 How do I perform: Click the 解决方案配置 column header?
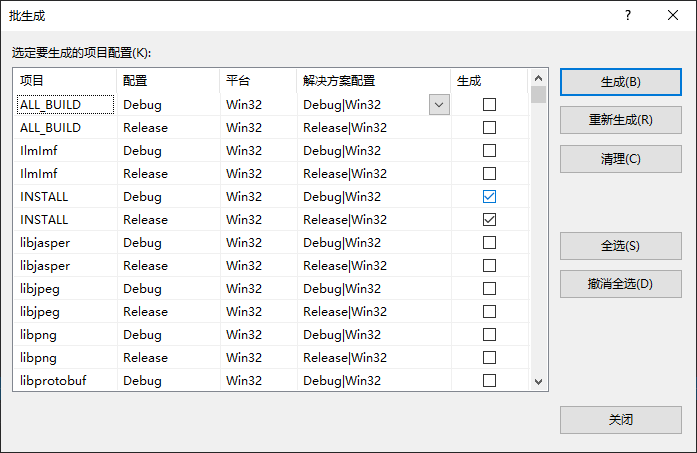coord(373,80)
